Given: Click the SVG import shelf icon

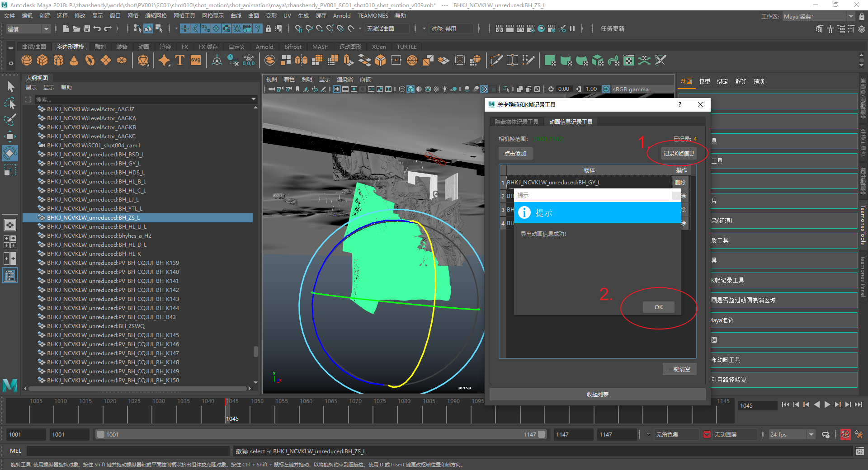Looking at the screenshot, I should [x=196, y=61].
